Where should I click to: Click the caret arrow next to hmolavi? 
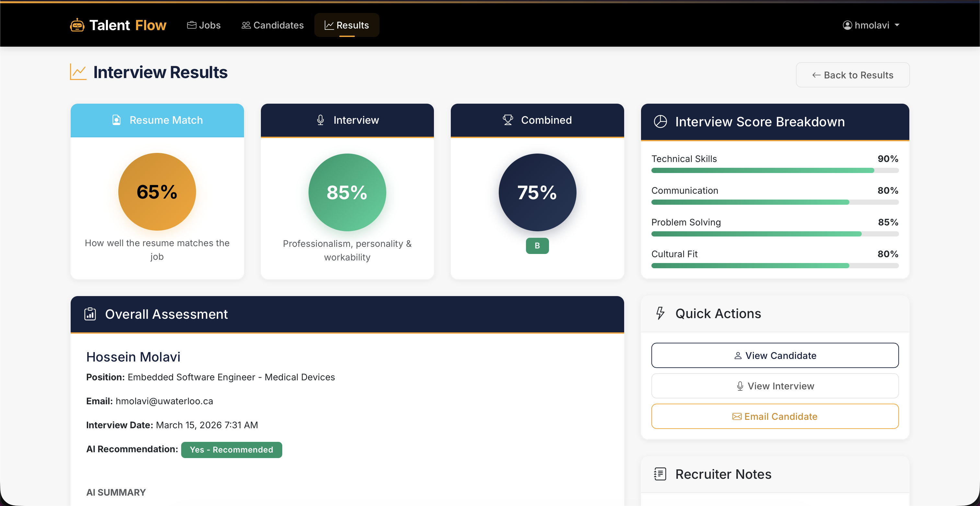tap(897, 25)
